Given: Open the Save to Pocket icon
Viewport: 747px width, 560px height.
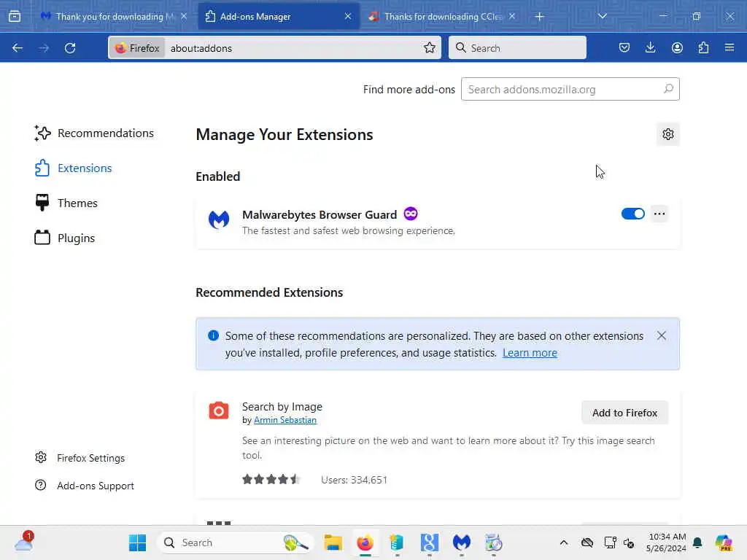Looking at the screenshot, I should [624, 47].
